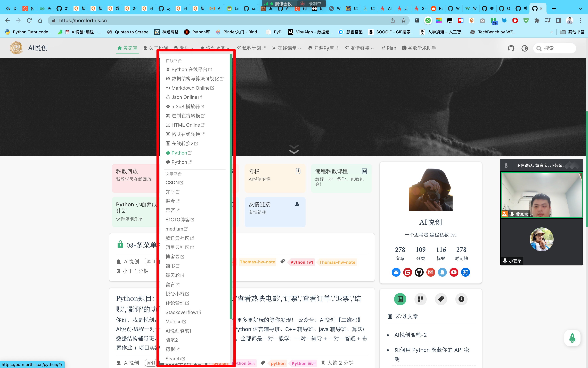The image size is (588, 368).
Task: Open Stackoverflow from the dropdown menu
Action: pyautogui.click(x=183, y=312)
